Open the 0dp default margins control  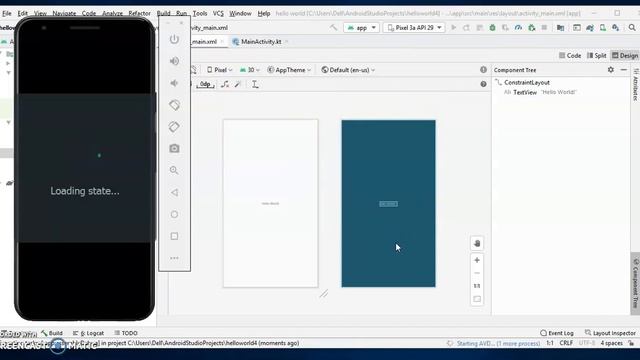coord(205,84)
